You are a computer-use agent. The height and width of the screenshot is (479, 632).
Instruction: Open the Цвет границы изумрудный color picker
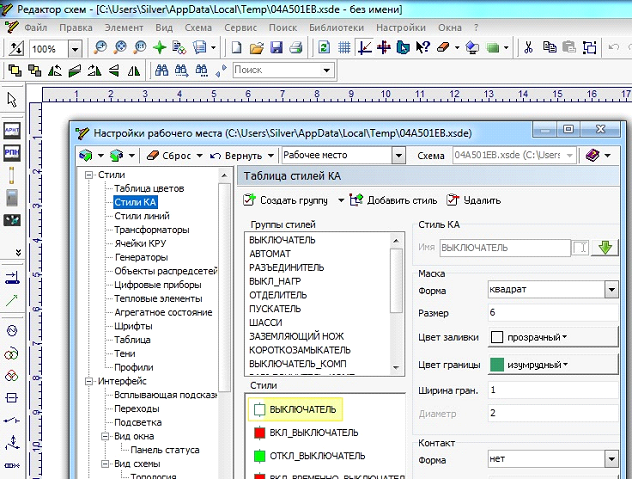pos(530,365)
